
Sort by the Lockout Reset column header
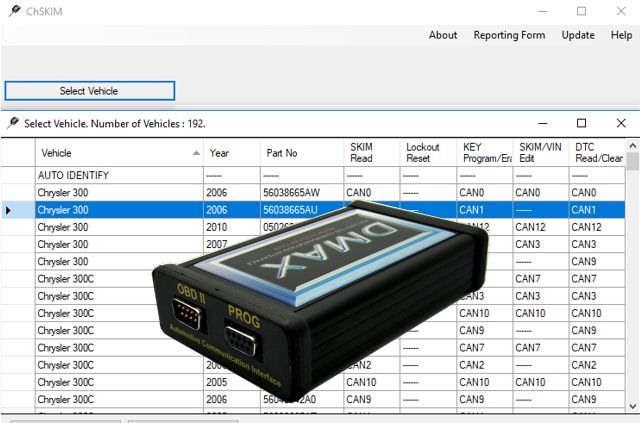point(428,153)
